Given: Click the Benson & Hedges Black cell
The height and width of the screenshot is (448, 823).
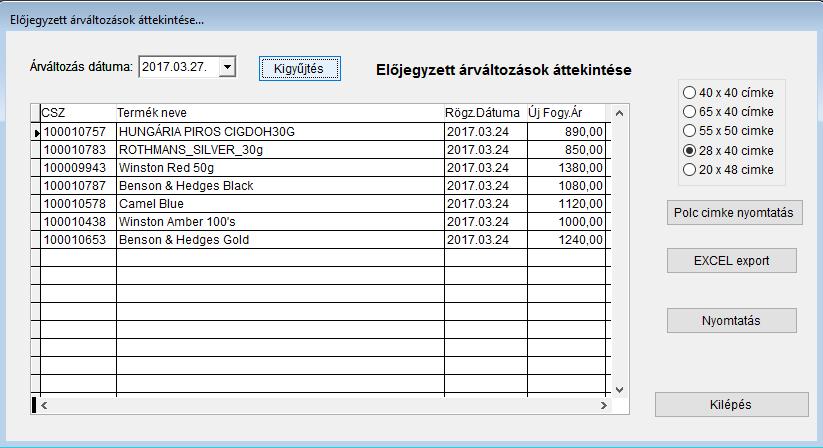Looking at the screenshot, I should tap(280, 186).
